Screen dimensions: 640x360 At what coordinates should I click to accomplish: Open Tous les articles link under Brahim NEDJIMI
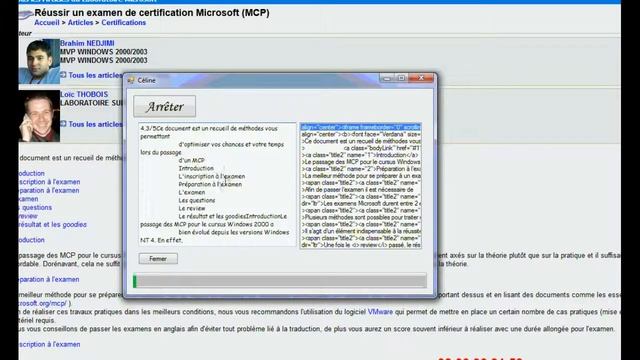click(x=96, y=76)
